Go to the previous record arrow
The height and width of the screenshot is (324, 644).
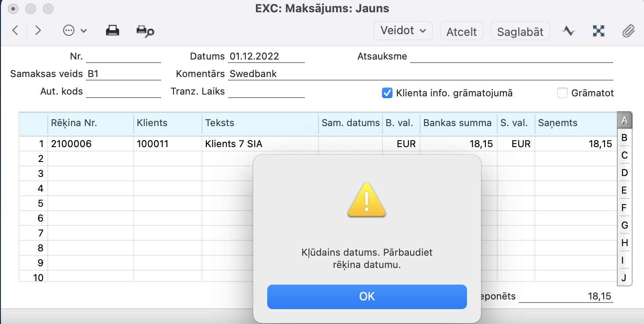(15, 31)
